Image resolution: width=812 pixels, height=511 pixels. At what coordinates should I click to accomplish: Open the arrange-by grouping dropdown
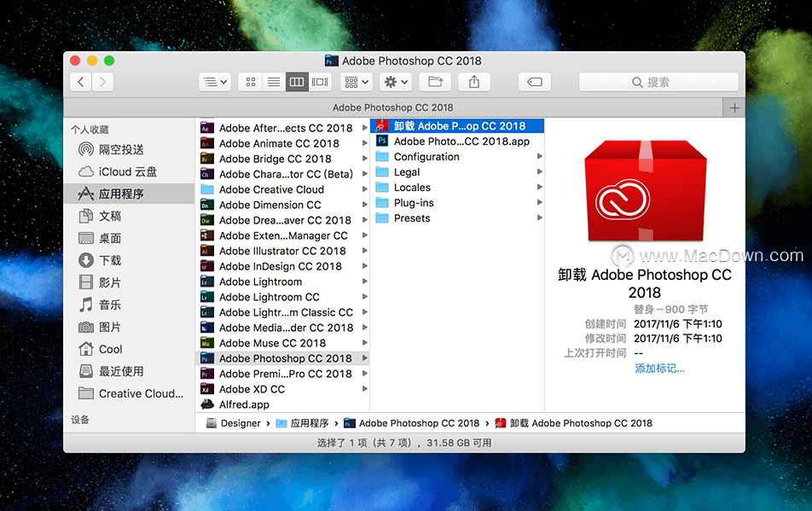pos(357,82)
